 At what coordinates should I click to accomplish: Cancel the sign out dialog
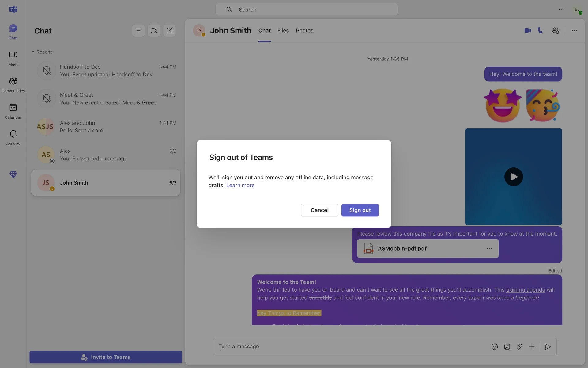[319, 210]
